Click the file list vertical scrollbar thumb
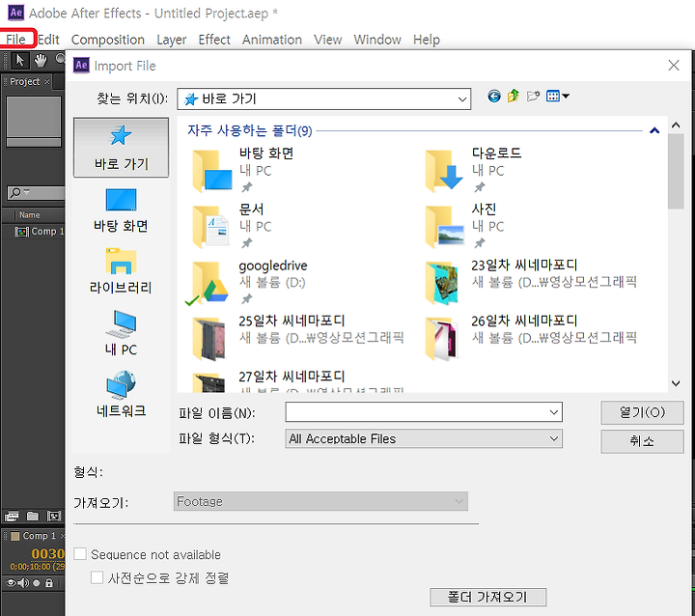The height and width of the screenshot is (616, 695). point(676,171)
